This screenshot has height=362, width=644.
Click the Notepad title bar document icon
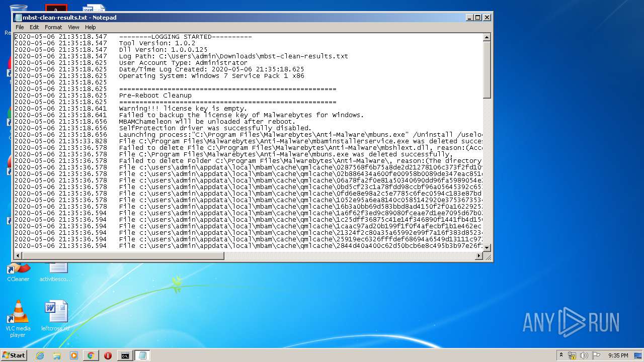(x=19, y=18)
